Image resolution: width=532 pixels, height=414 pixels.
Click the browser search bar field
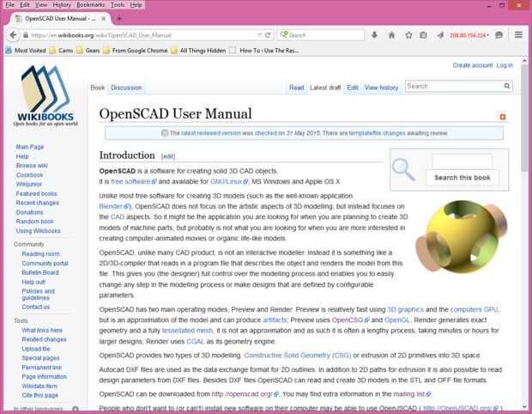click(321, 35)
